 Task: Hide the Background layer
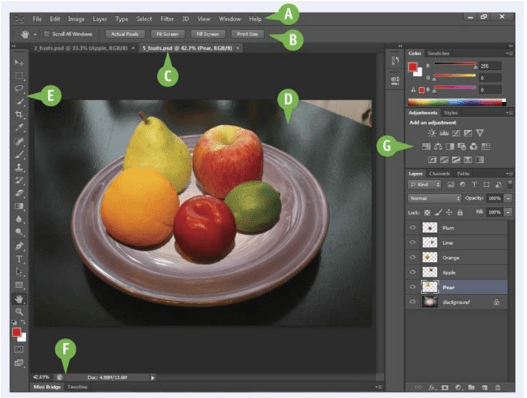[x=412, y=302]
